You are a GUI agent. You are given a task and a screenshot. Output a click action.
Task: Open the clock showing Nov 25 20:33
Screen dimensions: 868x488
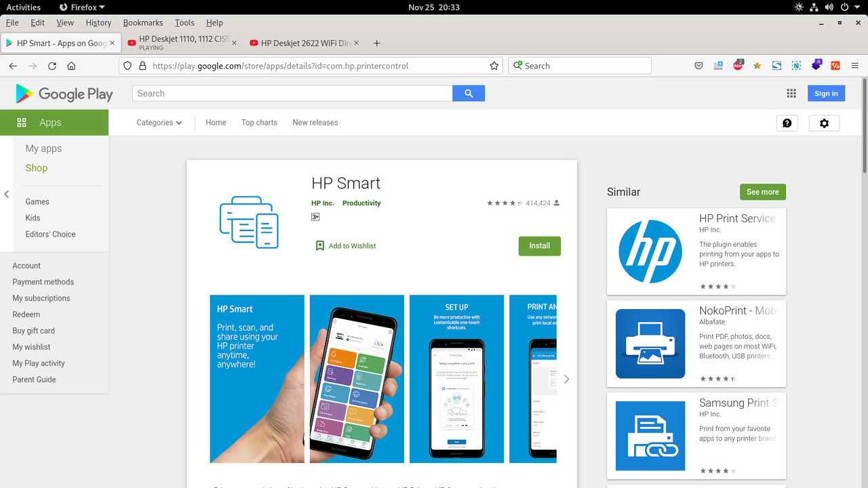point(434,7)
